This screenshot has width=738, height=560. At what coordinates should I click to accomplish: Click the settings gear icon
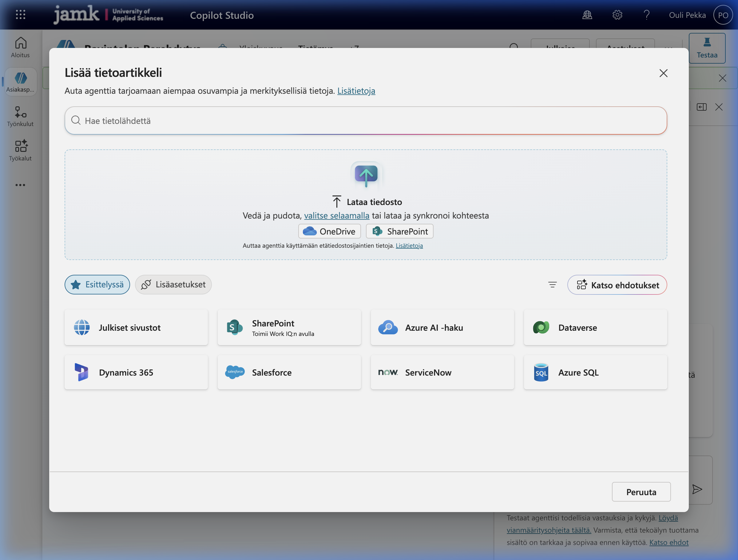coord(617,15)
